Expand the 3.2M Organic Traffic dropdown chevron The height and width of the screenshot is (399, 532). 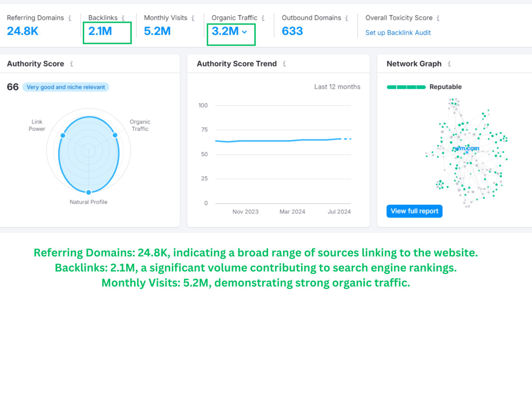245,32
